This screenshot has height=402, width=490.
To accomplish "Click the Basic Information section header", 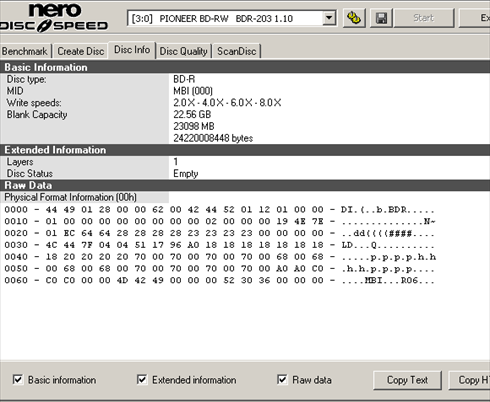I will (245, 67).
